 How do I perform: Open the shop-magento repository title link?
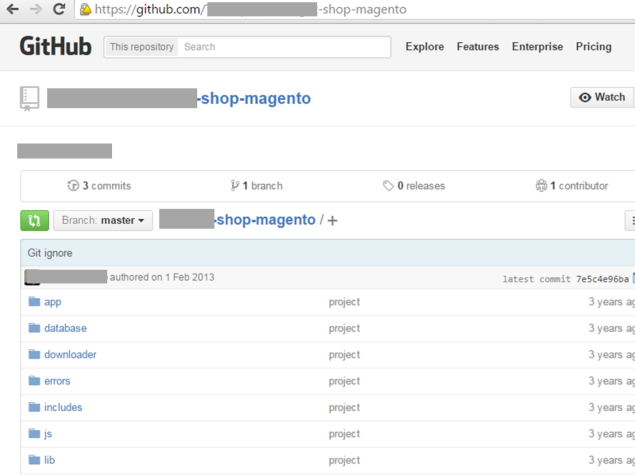tap(254, 98)
